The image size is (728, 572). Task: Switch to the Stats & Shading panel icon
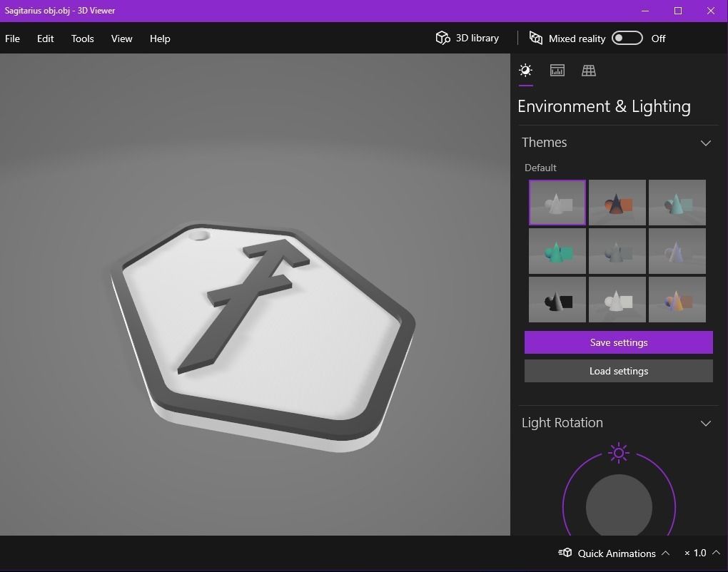tap(557, 71)
